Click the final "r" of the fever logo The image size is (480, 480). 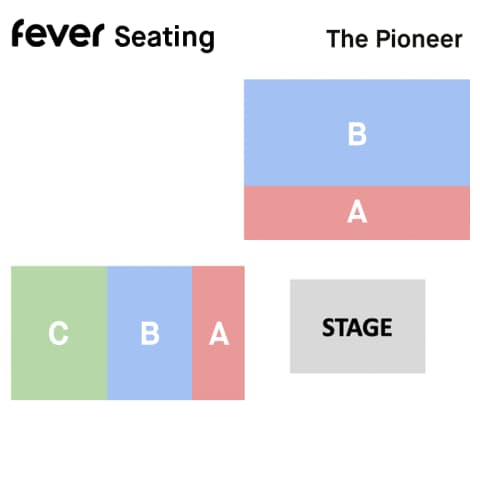tap(98, 35)
